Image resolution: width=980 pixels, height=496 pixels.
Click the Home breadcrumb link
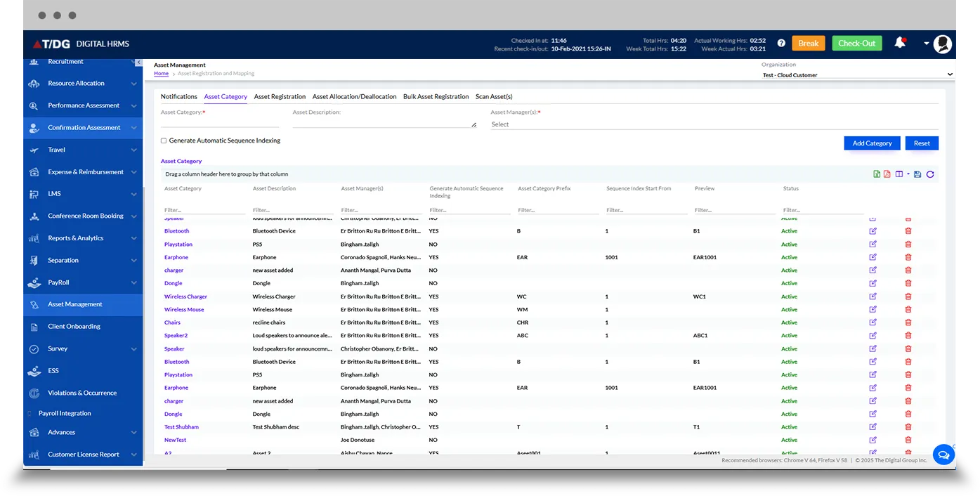(161, 74)
